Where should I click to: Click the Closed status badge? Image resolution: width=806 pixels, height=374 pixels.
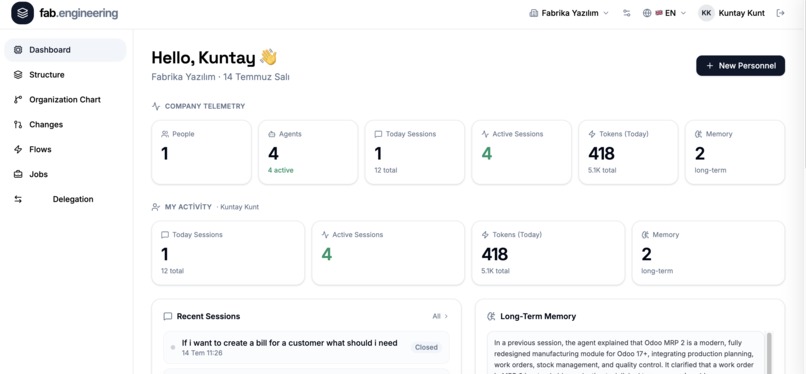[x=426, y=347]
